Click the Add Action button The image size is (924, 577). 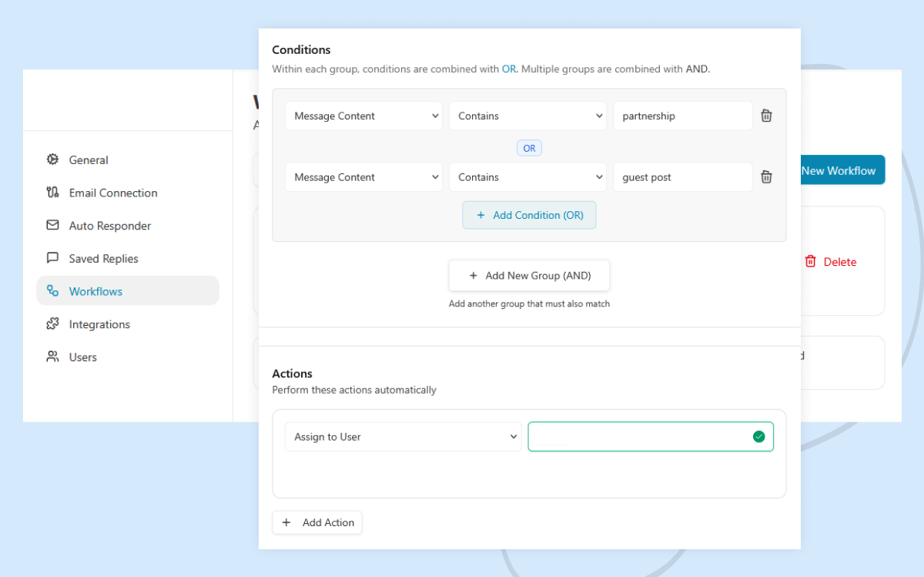point(317,522)
